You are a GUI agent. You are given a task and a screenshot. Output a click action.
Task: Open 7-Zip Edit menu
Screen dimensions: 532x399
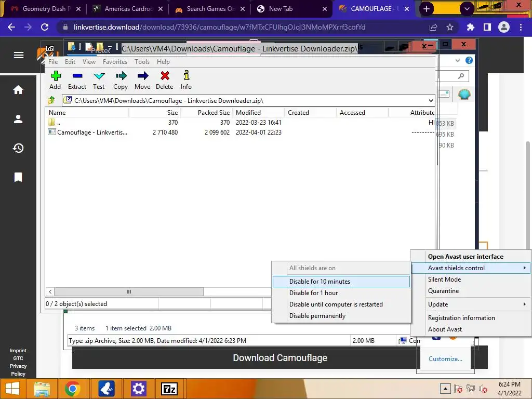tap(70, 62)
